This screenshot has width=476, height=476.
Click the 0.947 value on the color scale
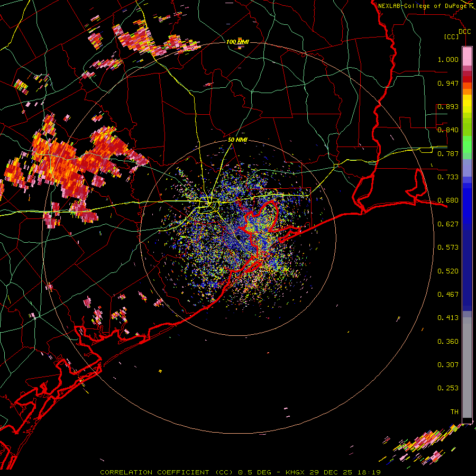click(x=448, y=83)
